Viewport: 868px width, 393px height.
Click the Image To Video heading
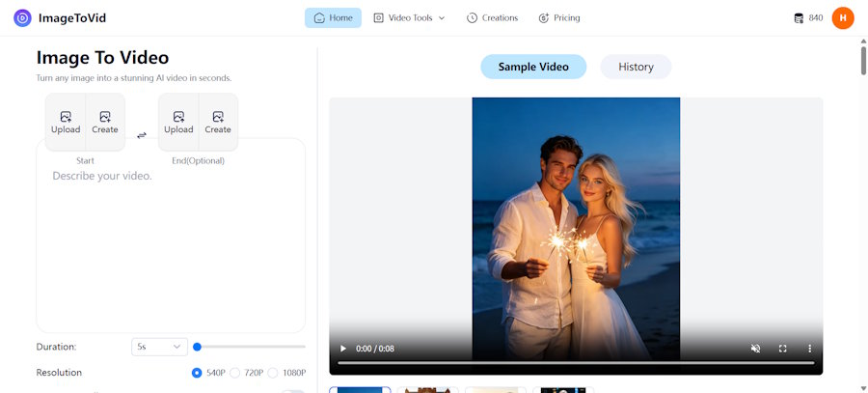pos(102,58)
